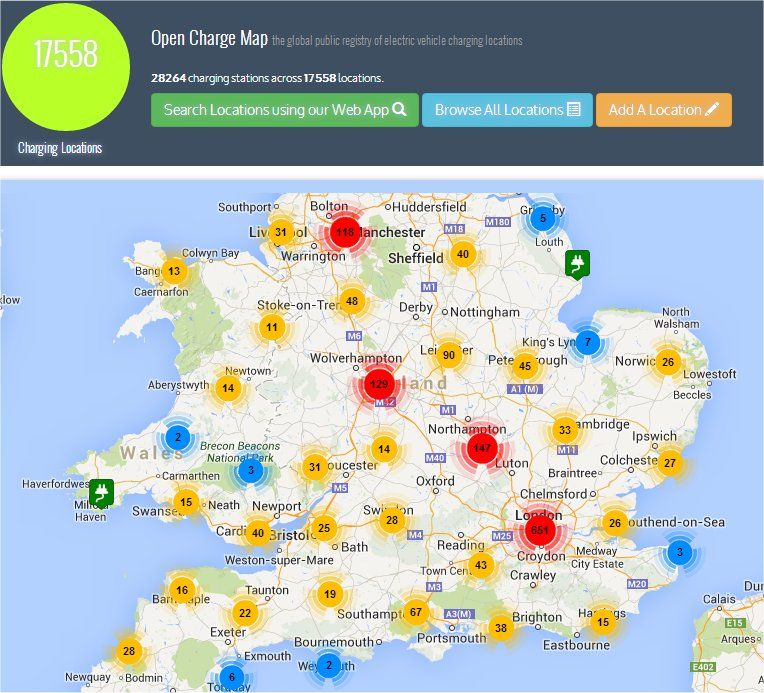Screen dimensions: 764x693
Task: Click cluster marker 67 near Southampton
Action: 416,612
